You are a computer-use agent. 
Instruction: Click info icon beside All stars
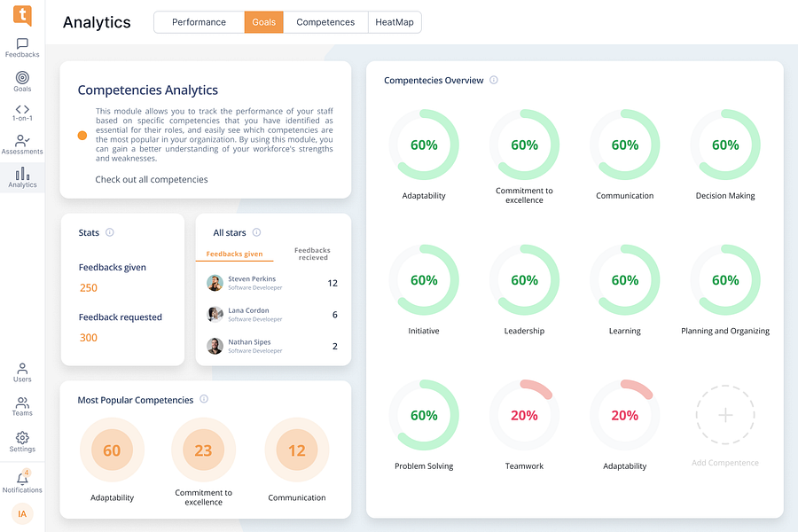256,232
